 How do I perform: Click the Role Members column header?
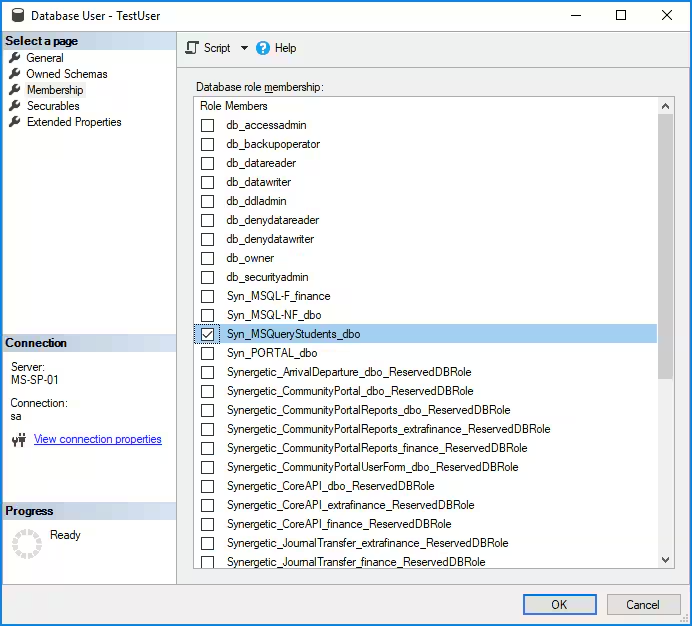click(x=234, y=106)
